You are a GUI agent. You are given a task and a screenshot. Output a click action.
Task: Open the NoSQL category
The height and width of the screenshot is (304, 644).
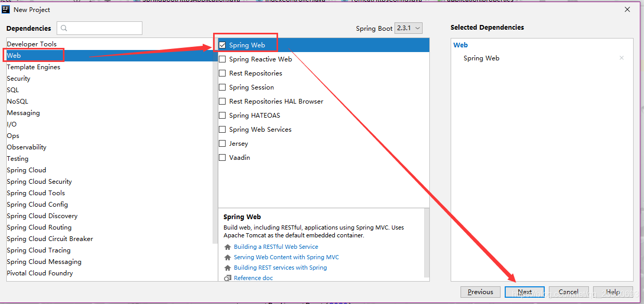point(109,102)
